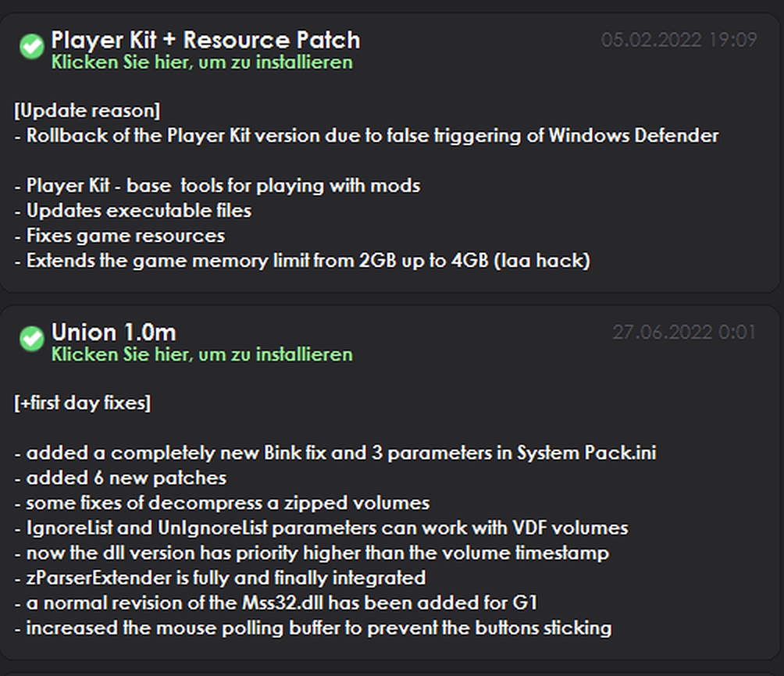Click the Windows Defender rollback note line
This screenshot has width=784, height=676.
tap(366, 136)
